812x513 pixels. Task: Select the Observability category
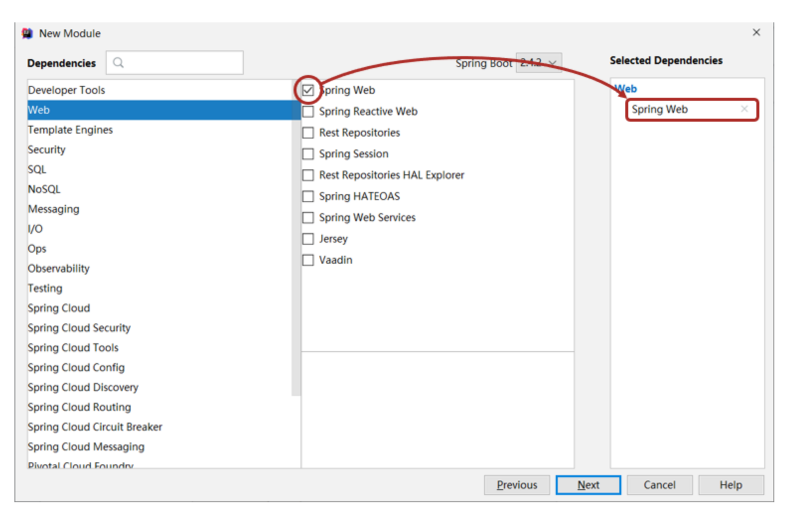tap(160, 269)
